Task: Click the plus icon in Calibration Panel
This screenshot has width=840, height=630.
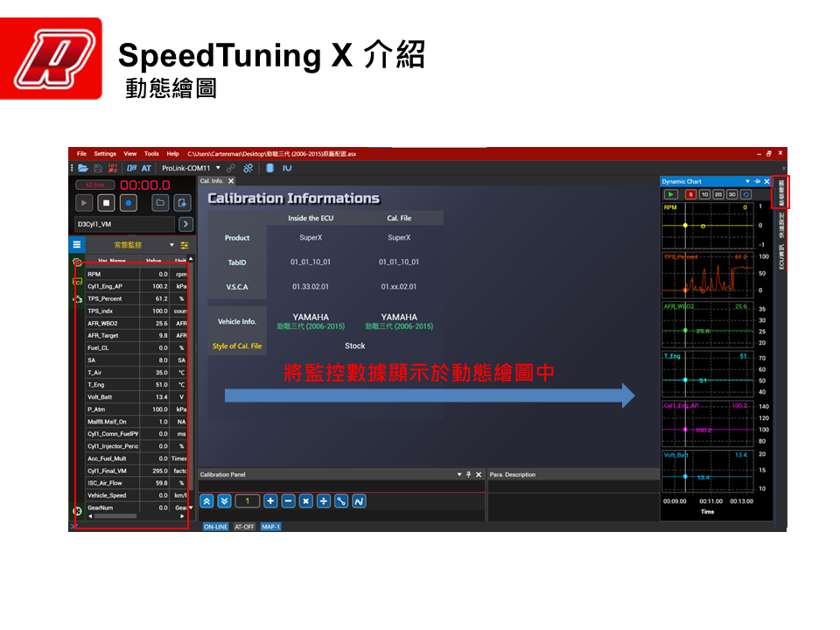Action: (x=270, y=501)
